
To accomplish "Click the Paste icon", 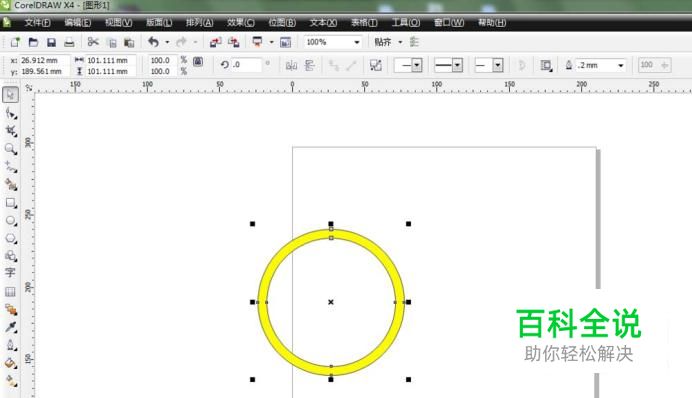I will (x=129, y=42).
